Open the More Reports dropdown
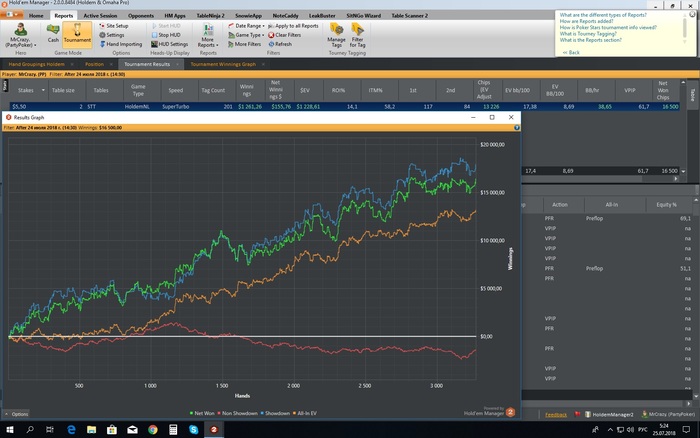The width and height of the screenshot is (700, 438). pyautogui.click(x=208, y=36)
